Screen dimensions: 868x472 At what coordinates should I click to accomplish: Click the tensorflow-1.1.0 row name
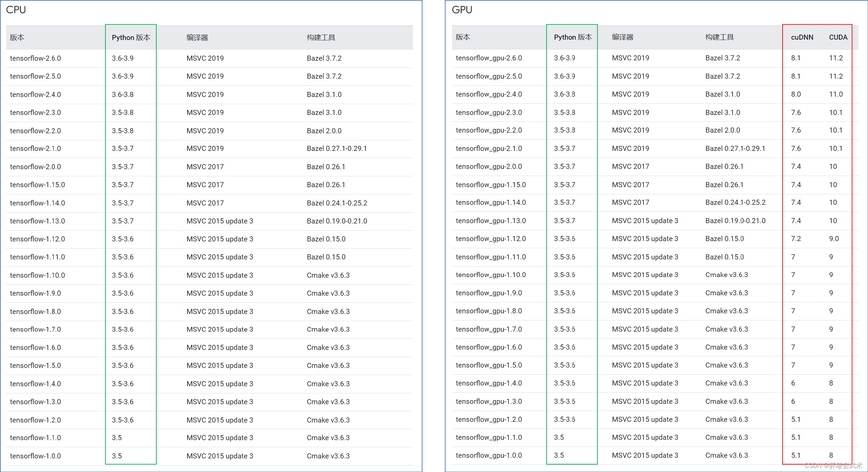pos(36,438)
